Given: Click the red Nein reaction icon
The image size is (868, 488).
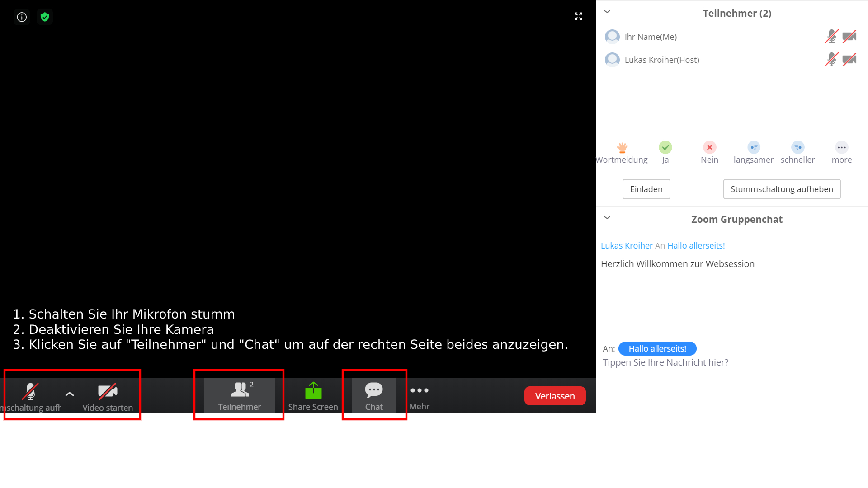Looking at the screenshot, I should [709, 148].
